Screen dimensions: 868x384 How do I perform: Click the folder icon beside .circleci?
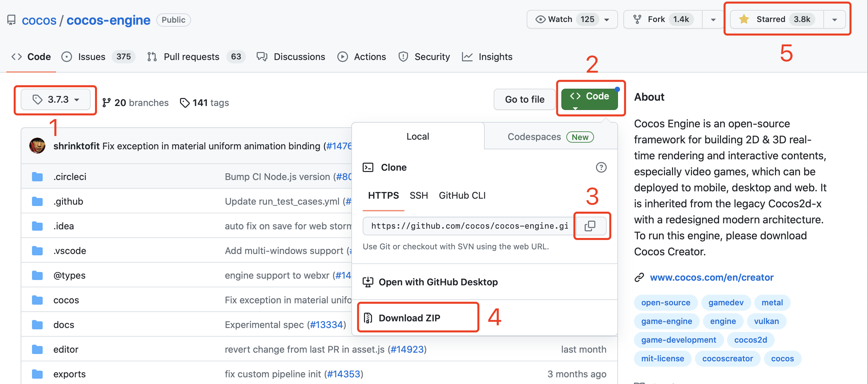point(37,177)
